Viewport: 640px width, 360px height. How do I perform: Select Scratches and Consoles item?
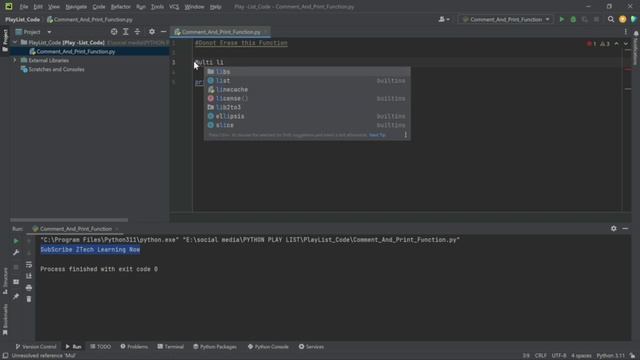pos(56,69)
